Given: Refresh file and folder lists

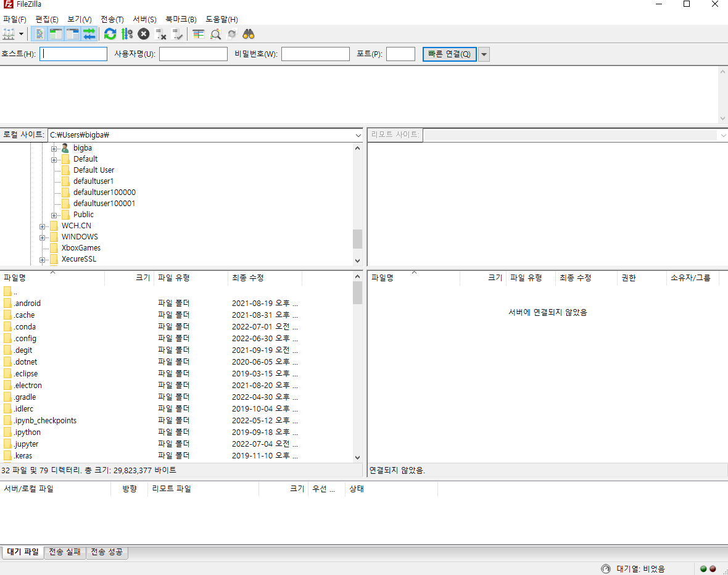Looking at the screenshot, I should coord(110,34).
